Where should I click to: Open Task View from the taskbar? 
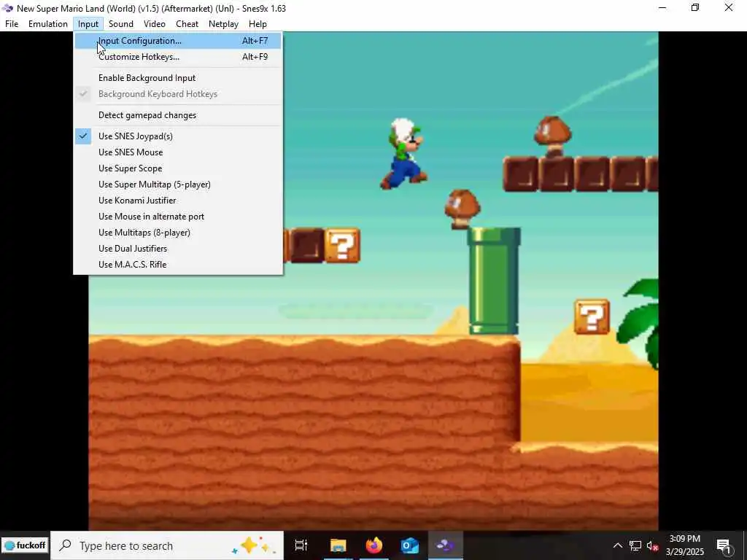point(301,545)
